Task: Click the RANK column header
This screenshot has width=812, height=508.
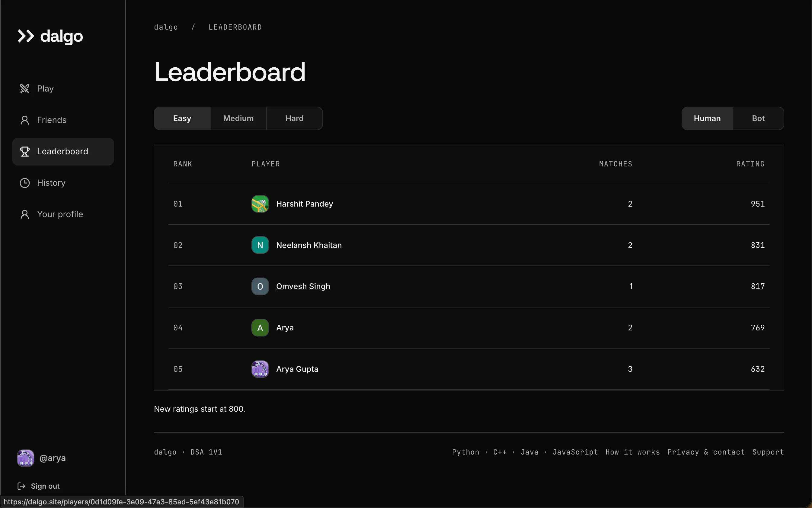Action: [183, 164]
